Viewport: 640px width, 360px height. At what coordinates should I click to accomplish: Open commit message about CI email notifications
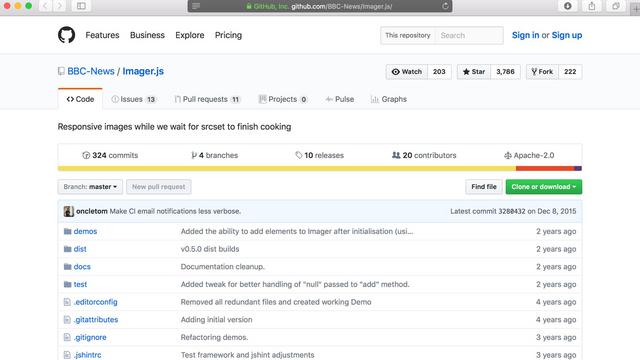(x=176, y=211)
